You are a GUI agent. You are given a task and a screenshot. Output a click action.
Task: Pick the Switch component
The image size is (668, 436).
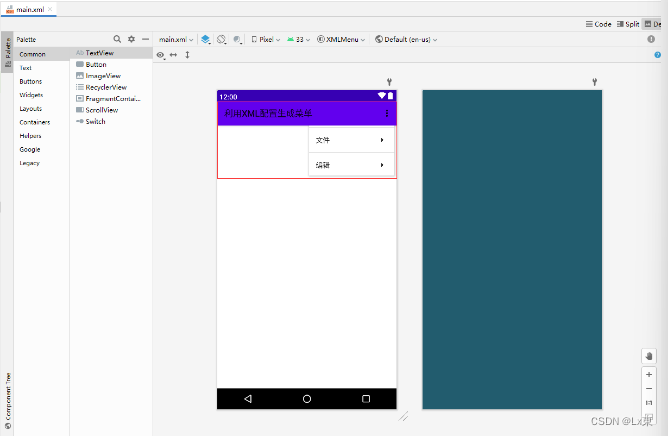112,121
